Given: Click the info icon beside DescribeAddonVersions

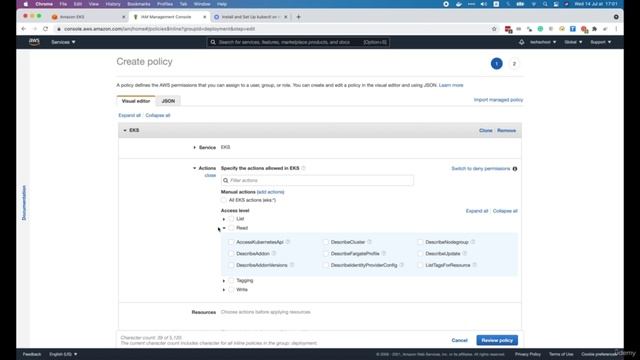Looking at the screenshot, I should click(292, 264).
